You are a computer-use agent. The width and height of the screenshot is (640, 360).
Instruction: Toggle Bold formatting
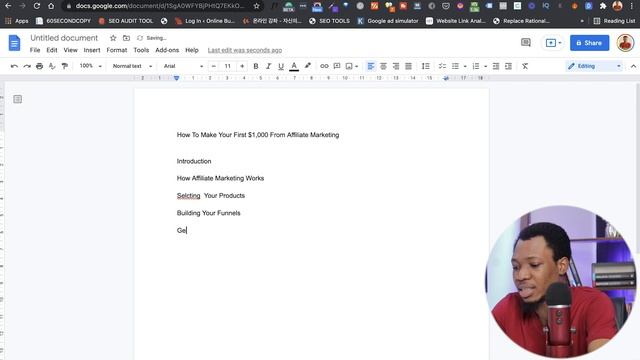(256, 66)
